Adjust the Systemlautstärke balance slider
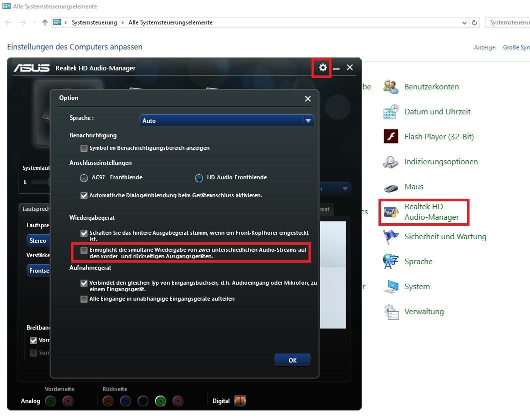Image resolution: width=530 pixels, height=420 pixels. point(40,182)
